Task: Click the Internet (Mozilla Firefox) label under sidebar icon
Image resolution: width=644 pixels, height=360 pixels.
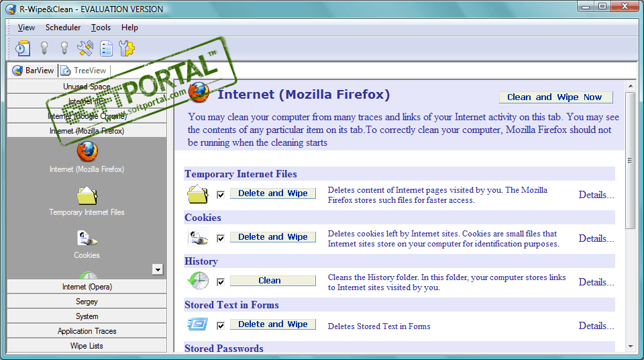Action: 87,169
